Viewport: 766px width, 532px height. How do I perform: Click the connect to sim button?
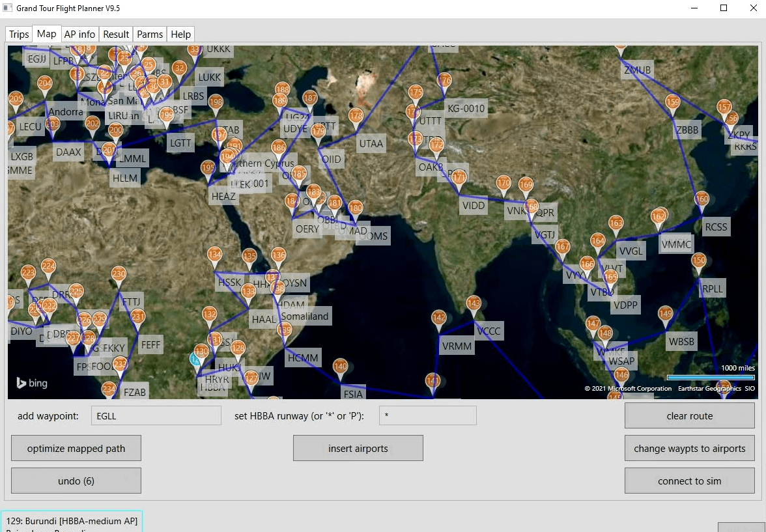point(689,481)
